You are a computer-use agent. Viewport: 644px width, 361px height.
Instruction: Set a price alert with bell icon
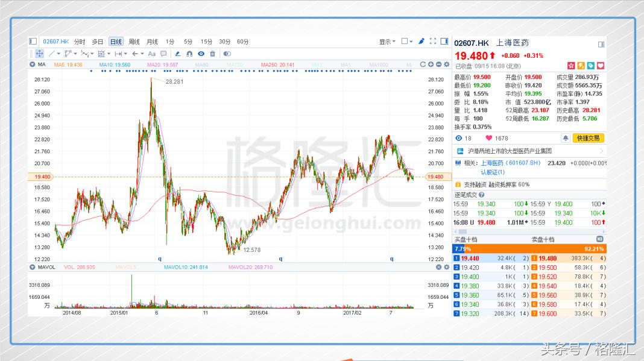click(x=566, y=138)
